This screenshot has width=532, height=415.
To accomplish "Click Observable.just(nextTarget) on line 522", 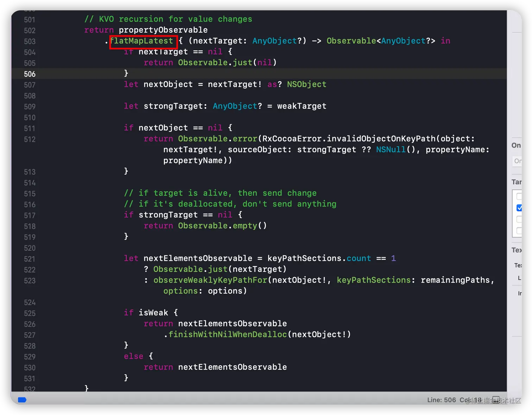I will click(220, 269).
